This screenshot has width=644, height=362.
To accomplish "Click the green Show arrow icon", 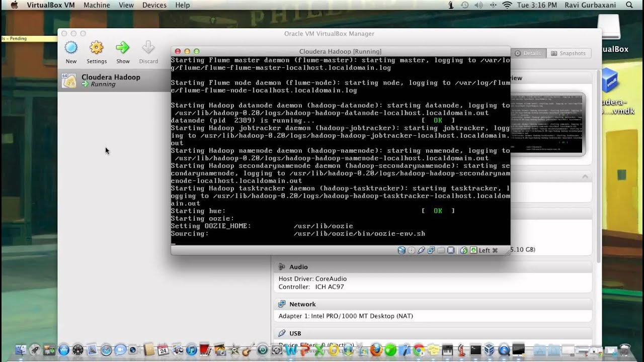I will click(123, 48).
